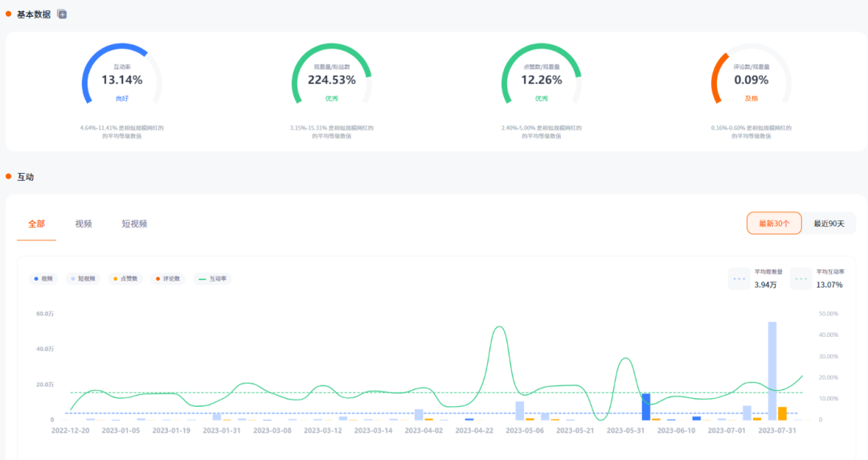Viewport: 868px width, 460px height.
Task: Click the 2023-07-31 date axis label
Action: 777,430
